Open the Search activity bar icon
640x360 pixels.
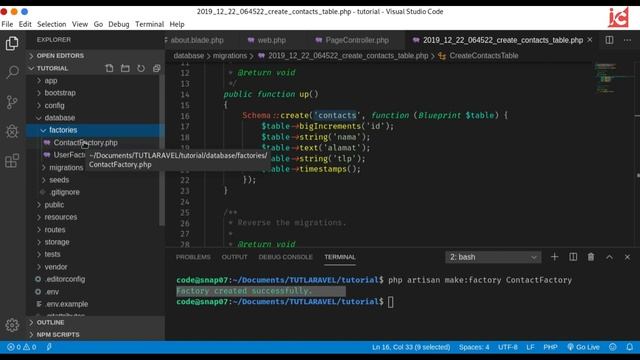pos(12,72)
